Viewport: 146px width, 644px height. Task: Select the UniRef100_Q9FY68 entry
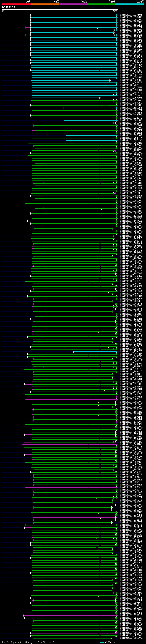coord(131,100)
